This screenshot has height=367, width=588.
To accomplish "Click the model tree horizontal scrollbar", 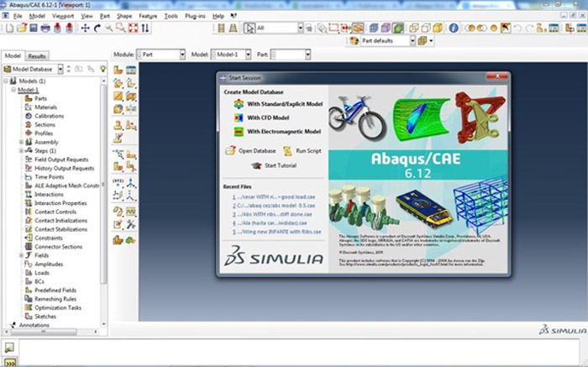I will coord(44,332).
